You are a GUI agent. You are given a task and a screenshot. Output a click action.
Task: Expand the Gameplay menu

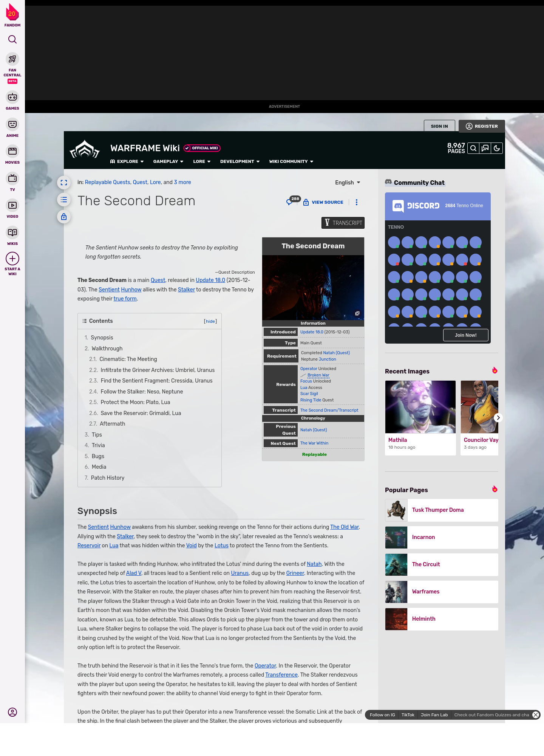(168, 161)
